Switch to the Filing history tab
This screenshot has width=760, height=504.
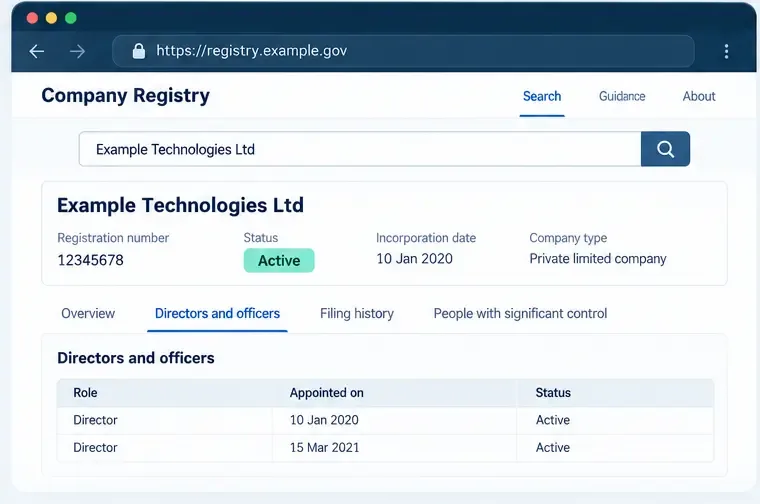coord(357,314)
